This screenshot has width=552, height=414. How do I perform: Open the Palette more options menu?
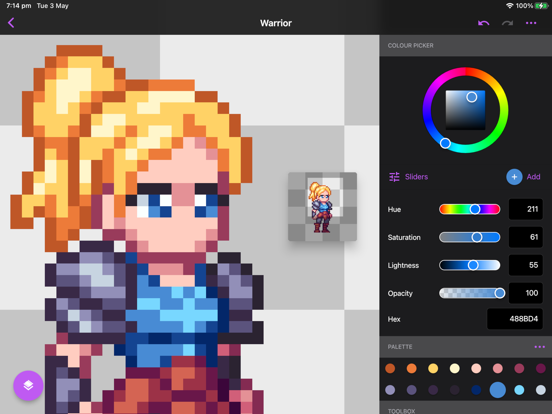coord(539,347)
